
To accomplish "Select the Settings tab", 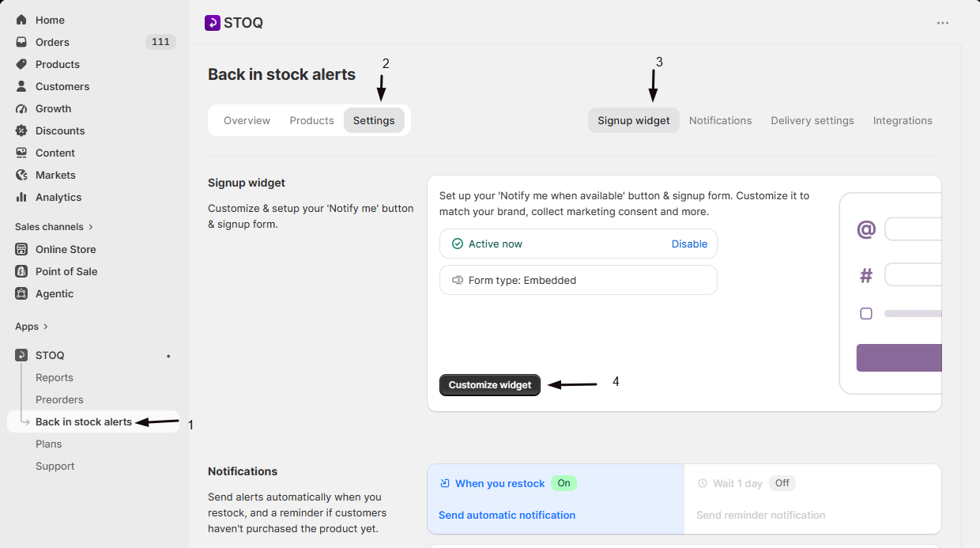I will pos(374,121).
